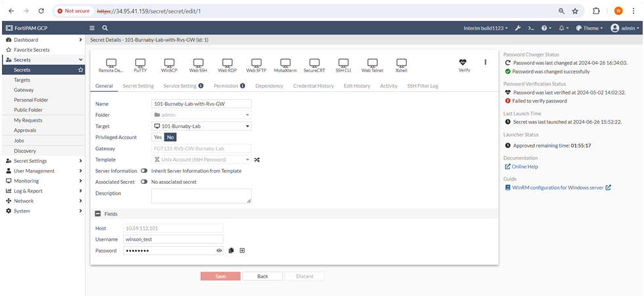Set Privileged Account to Yes
The width and height of the screenshot is (644, 296).
tap(158, 137)
